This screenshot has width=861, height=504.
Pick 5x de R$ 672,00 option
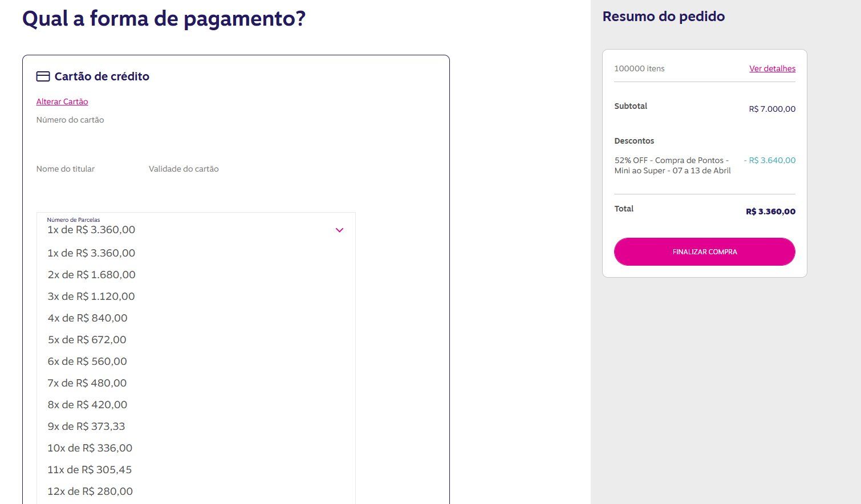click(x=196, y=340)
